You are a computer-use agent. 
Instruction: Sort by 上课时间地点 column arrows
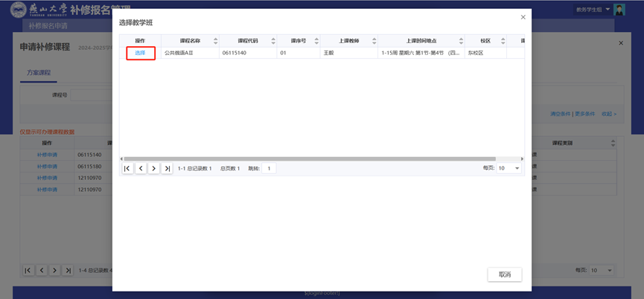tap(461, 41)
